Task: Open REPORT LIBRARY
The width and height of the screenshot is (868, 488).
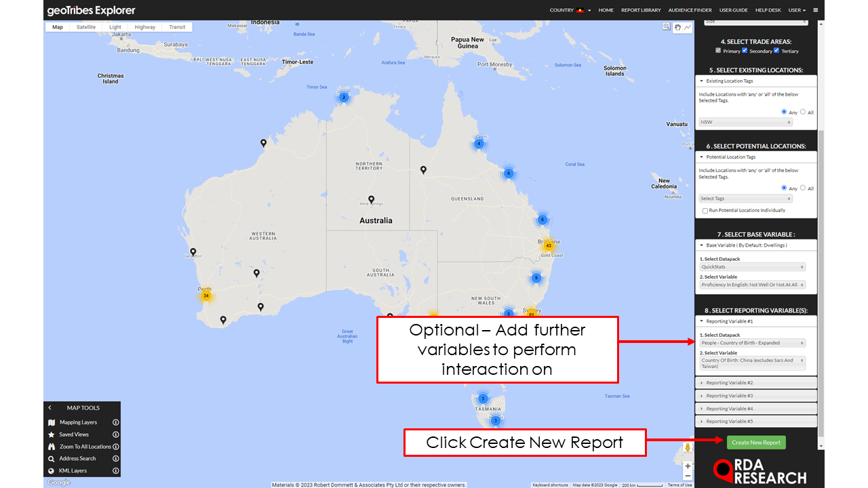Action: [641, 10]
